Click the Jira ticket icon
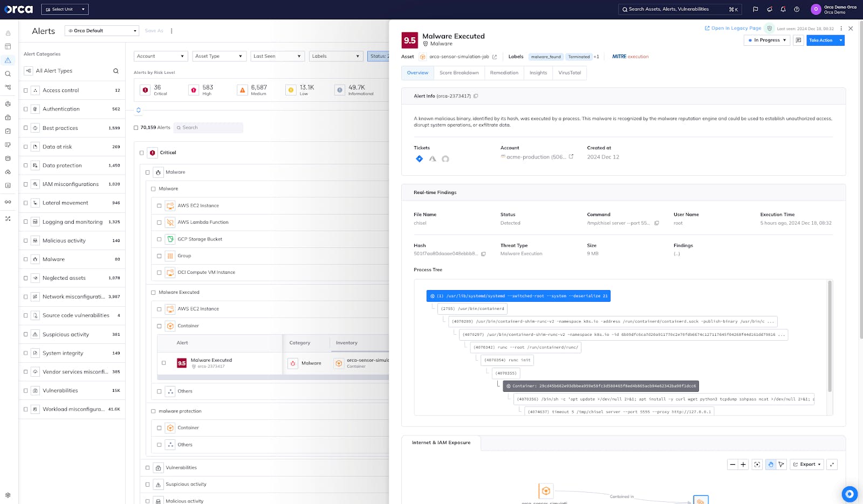The height and width of the screenshot is (504, 863). tap(419, 158)
